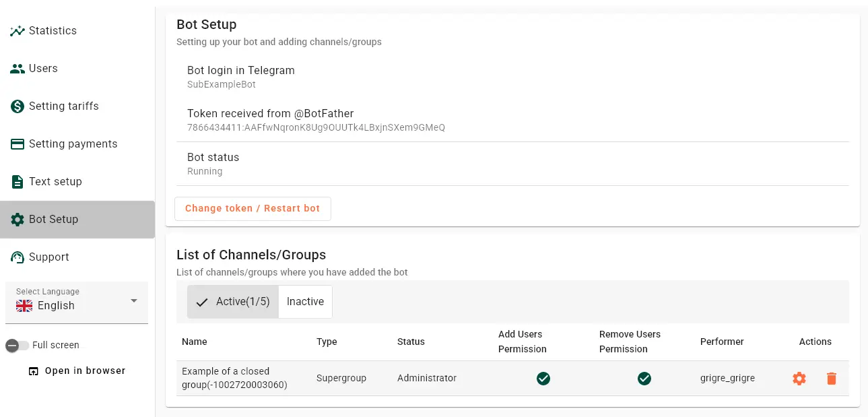Open the Support page
This screenshot has width=868, height=417.
(77, 257)
